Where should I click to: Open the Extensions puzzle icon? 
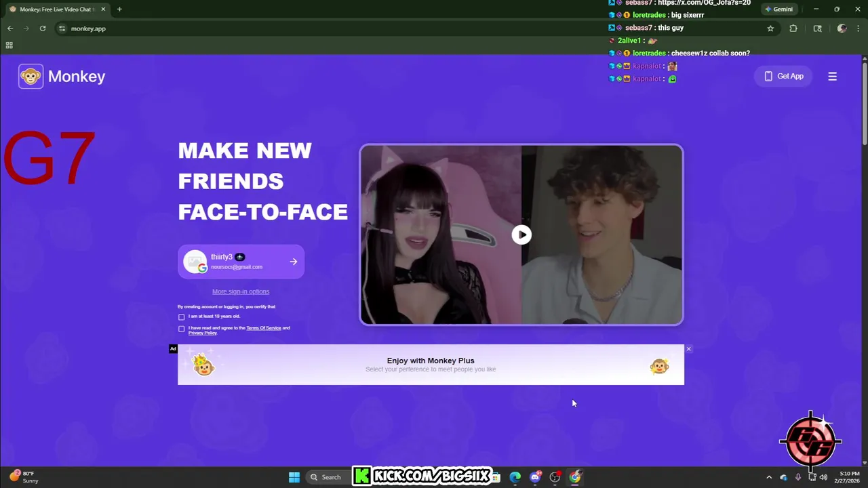(x=793, y=28)
